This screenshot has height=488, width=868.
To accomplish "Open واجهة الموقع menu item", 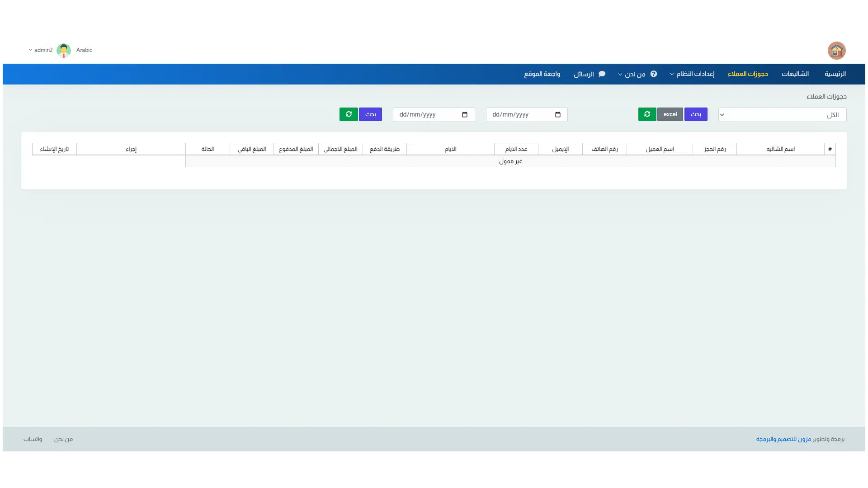I will (x=542, y=74).
